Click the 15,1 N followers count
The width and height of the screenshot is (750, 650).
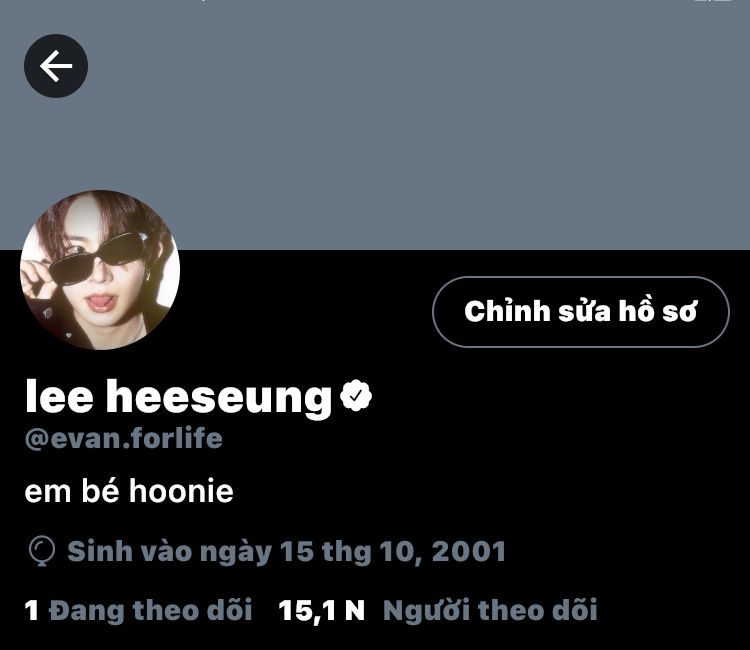[321, 611]
